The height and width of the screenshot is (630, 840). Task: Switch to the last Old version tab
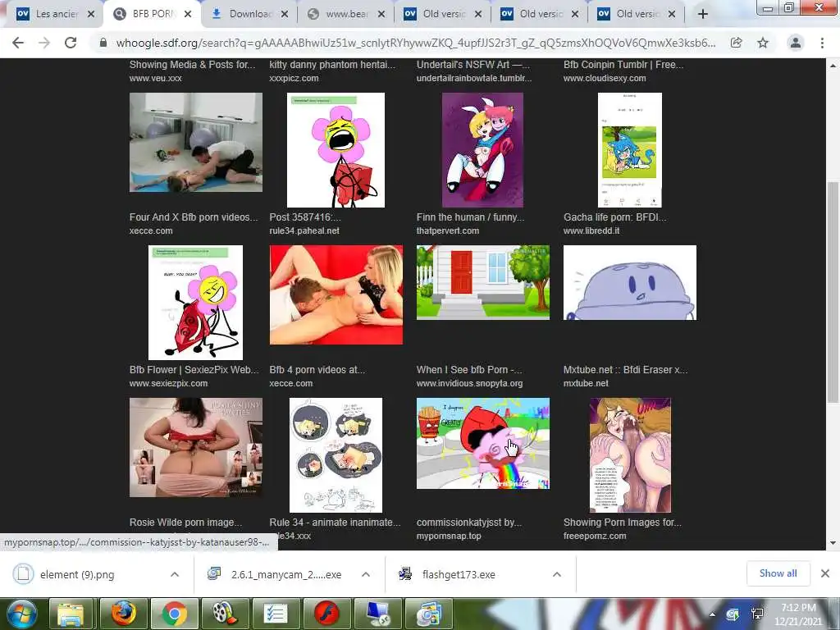tap(637, 14)
